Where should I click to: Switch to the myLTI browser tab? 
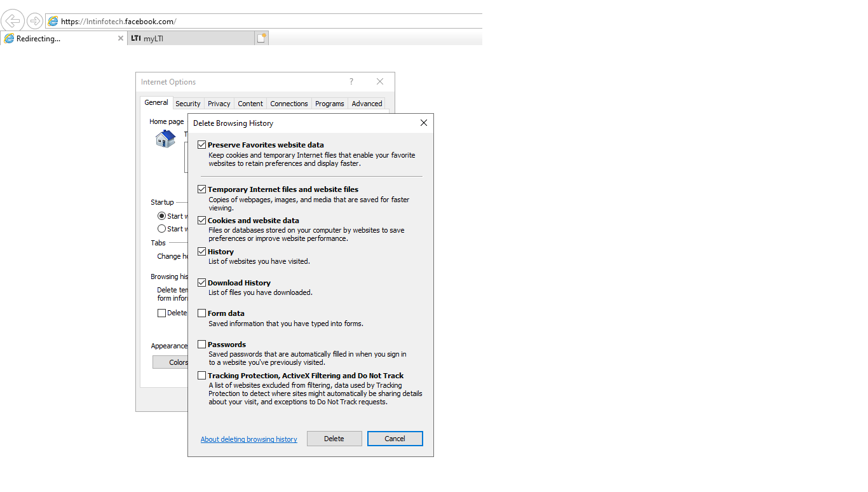click(191, 38)
